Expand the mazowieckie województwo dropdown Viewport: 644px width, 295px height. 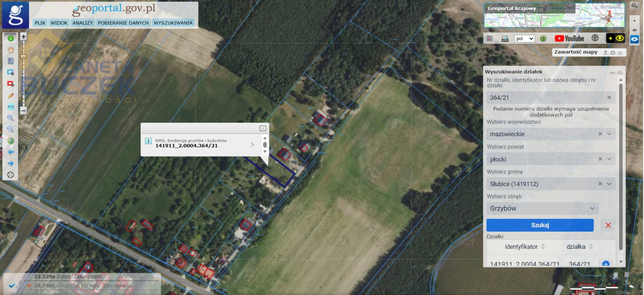point(551,134)
